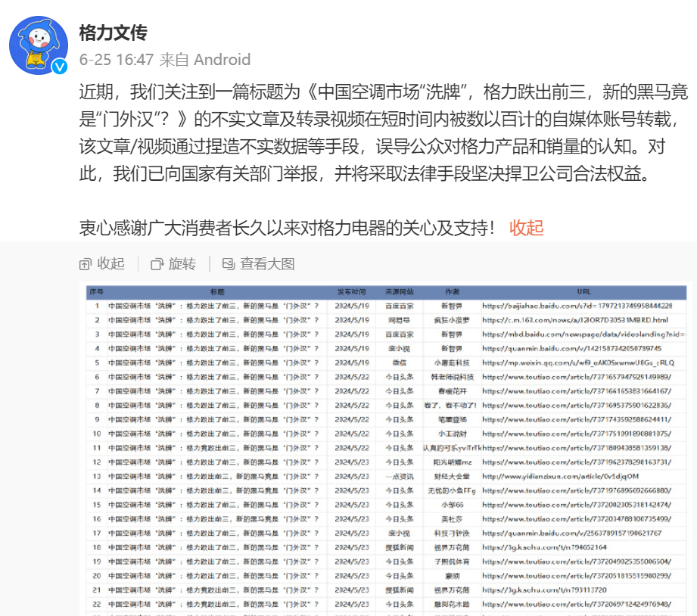Click the URL column header
Viewport: 697px width, 616px height.
pyautogui.click(x=583, y=292)
